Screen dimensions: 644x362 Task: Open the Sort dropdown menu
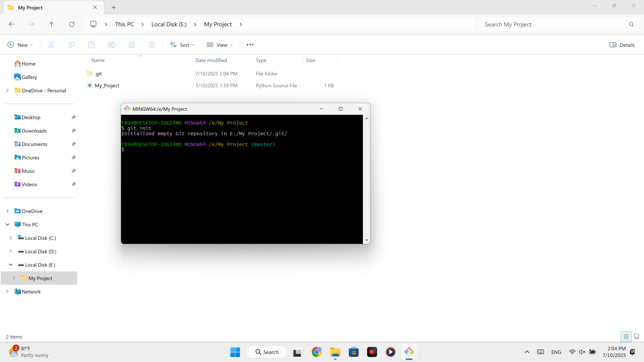(182, 45)
